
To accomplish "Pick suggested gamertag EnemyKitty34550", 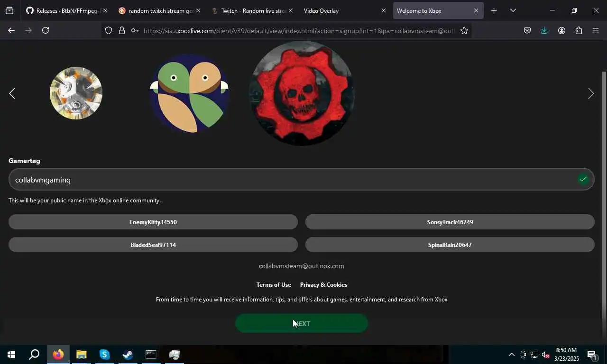I will click(153, 222).
